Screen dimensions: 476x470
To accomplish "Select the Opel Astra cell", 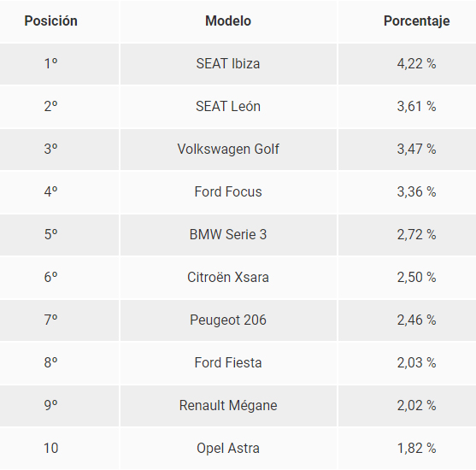I will tap(228, 449).
